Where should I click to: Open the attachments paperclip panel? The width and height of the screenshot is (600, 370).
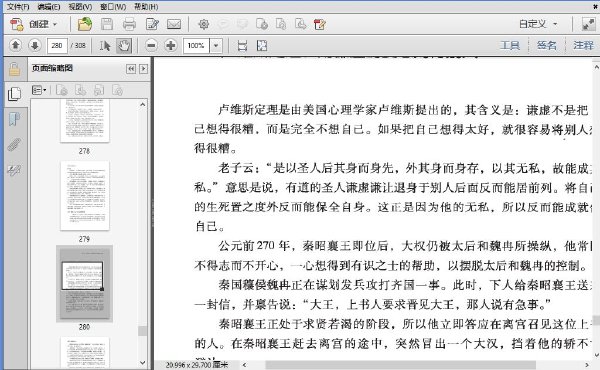pyautogui.click(x=14, y=145)
